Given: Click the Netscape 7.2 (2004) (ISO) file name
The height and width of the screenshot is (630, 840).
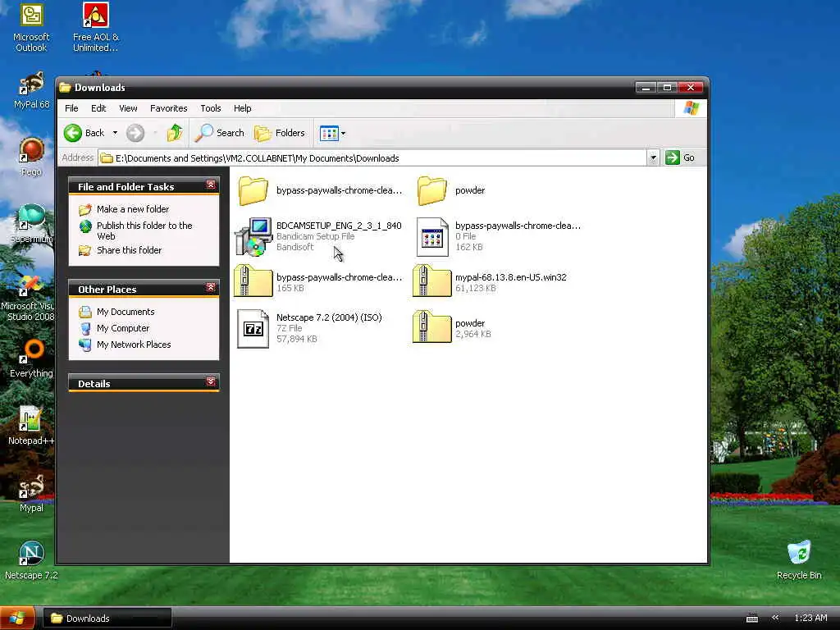Looking at the screenshot, I should pyautogui.click(x=329, y=317).
